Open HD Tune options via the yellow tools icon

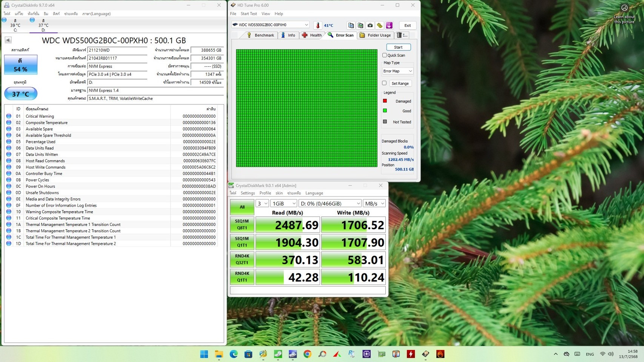tap(379, 25)
